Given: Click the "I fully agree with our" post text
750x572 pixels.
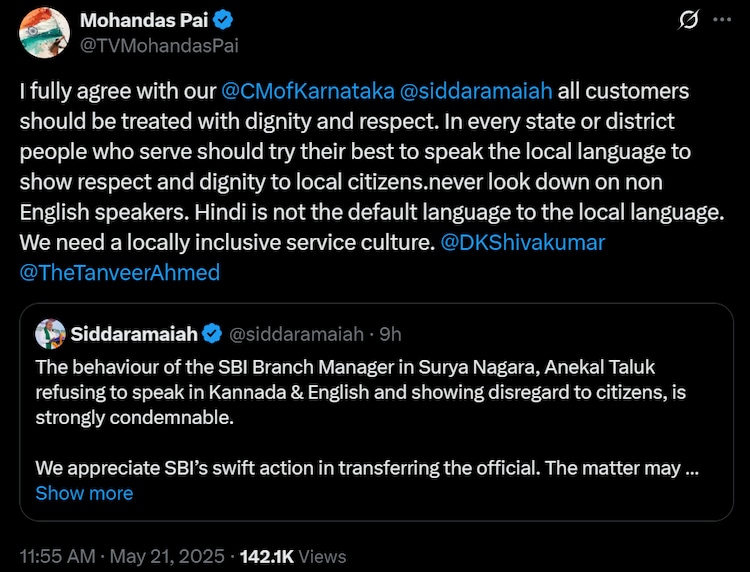Looking at the screenshot, I should point(117,92).
